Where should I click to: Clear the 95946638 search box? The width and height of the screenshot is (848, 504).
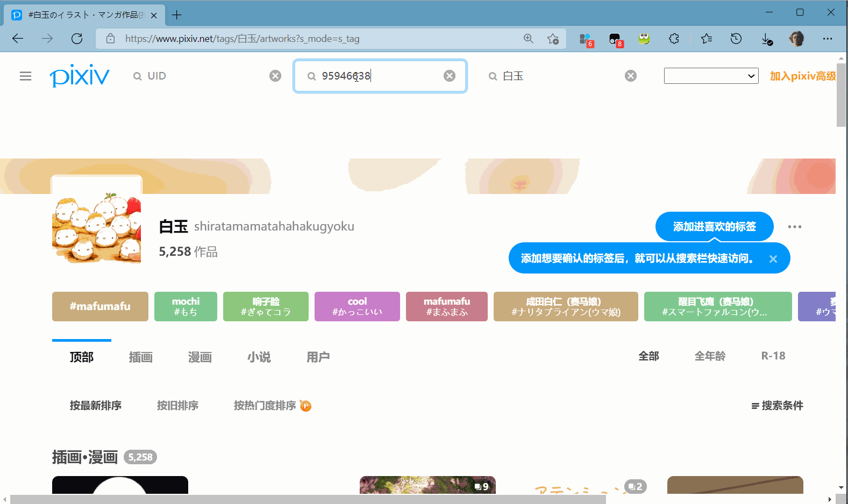coord(450,76)
